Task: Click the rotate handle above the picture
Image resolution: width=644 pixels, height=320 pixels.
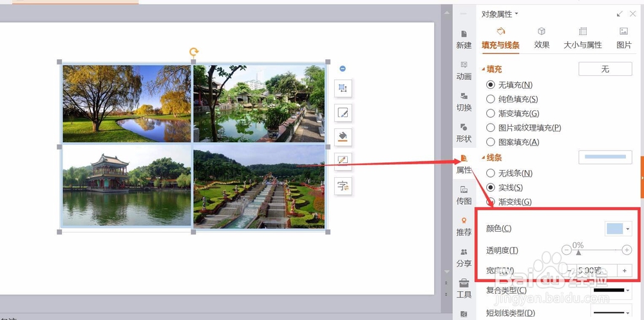Action: [x=194, y=52]
